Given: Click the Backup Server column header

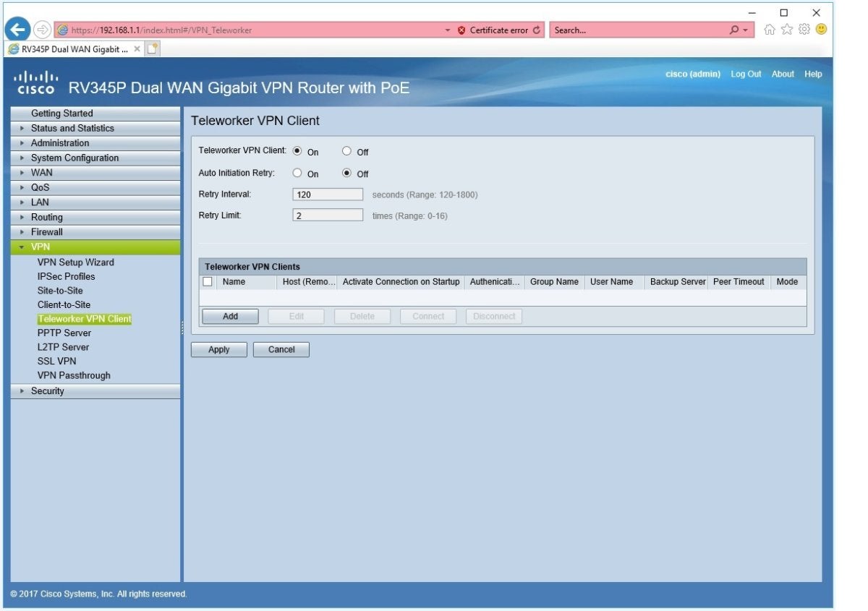Looking at the screenshot, I should pyautogui.click(x=677, y=282).
